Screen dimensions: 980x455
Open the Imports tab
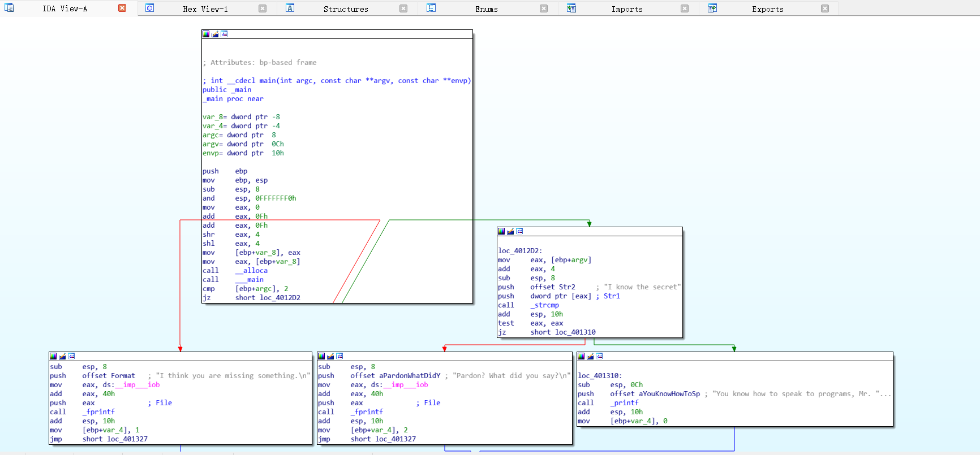click(x=626, y=9)
